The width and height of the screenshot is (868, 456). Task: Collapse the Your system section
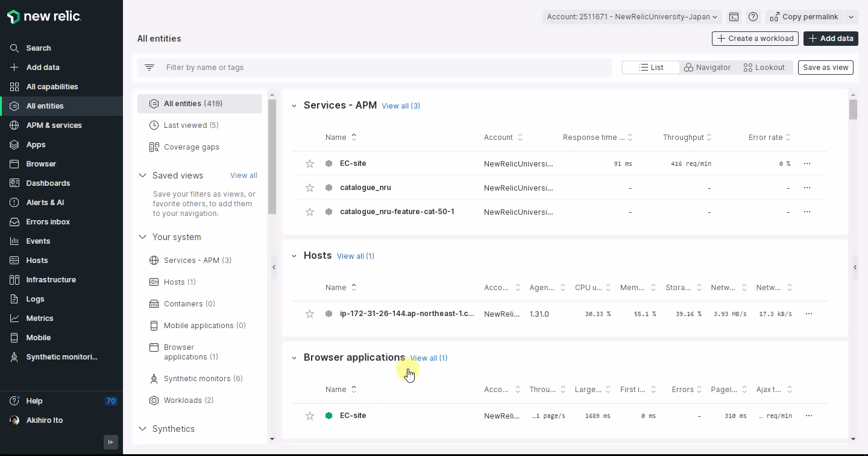point(143,237)
